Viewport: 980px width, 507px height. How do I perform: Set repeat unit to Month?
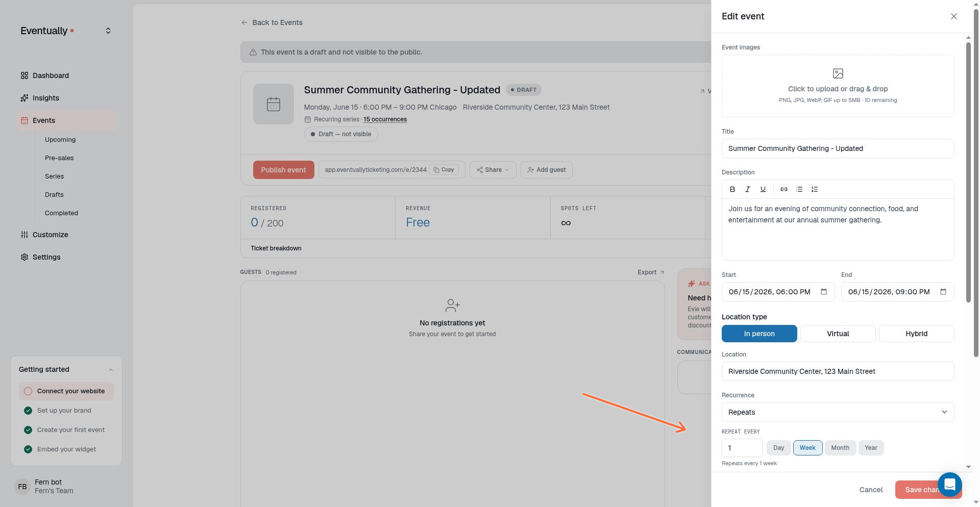(x=840, y=448)
